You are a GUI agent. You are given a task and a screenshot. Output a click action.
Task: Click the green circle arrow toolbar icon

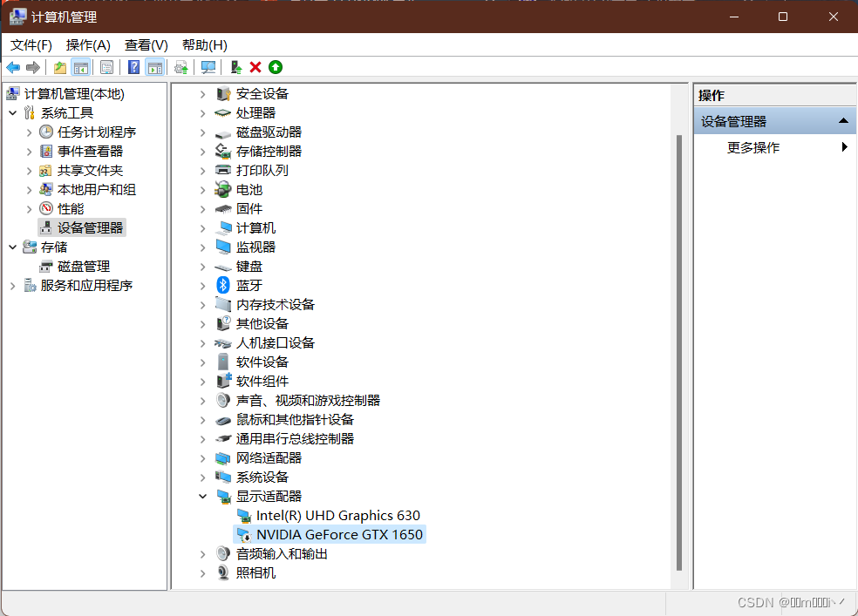(276, 67)
